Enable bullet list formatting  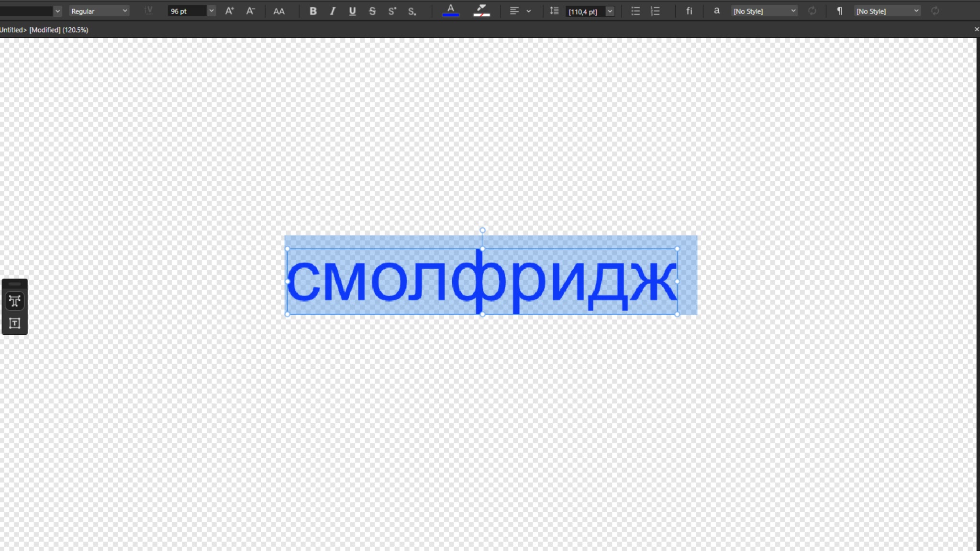tap(635, 11)
